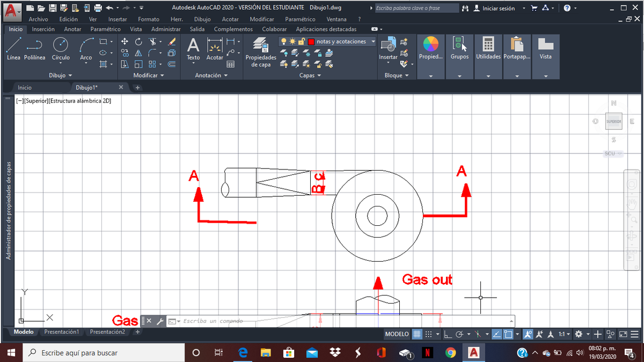Expand the Modificar panel dropdown
Screen dimensions: 644x362
[x=148, y=76]
